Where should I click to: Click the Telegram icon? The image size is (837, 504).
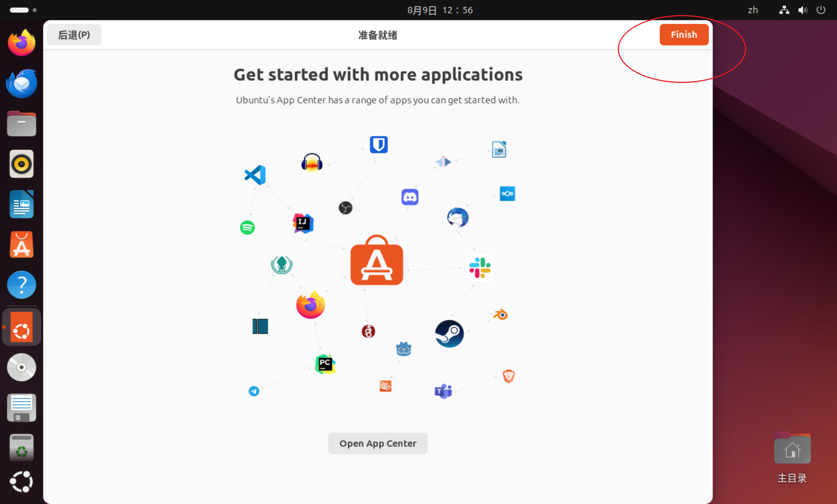(254, 391)
